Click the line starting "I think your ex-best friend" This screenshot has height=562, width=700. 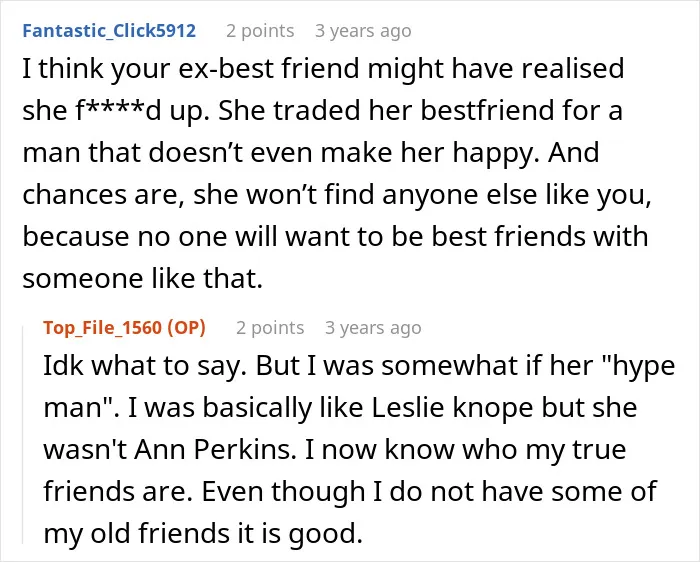(323, 69)
